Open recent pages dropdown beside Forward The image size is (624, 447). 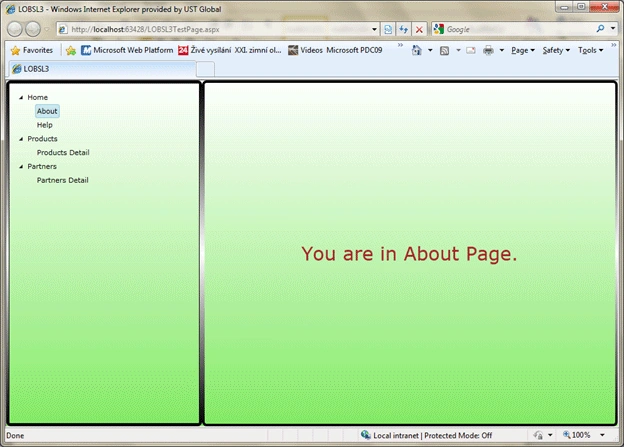pyautogui.click(x=47, y=29)
